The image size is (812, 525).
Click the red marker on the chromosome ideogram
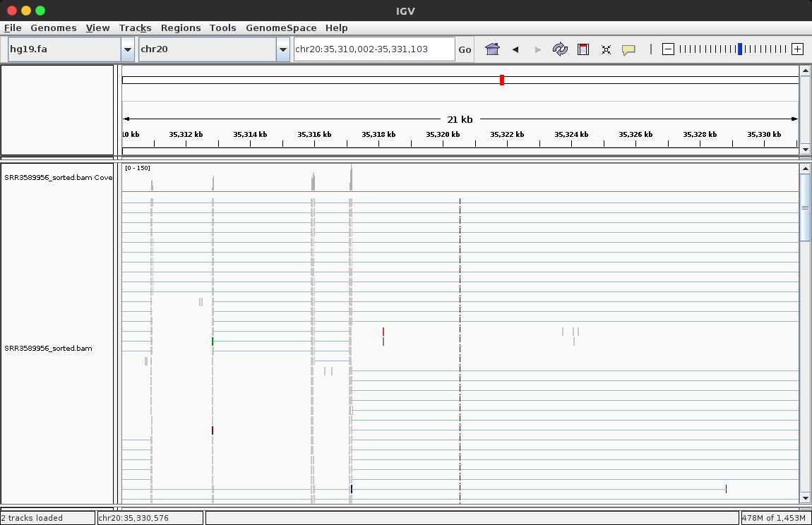point(502,80)
